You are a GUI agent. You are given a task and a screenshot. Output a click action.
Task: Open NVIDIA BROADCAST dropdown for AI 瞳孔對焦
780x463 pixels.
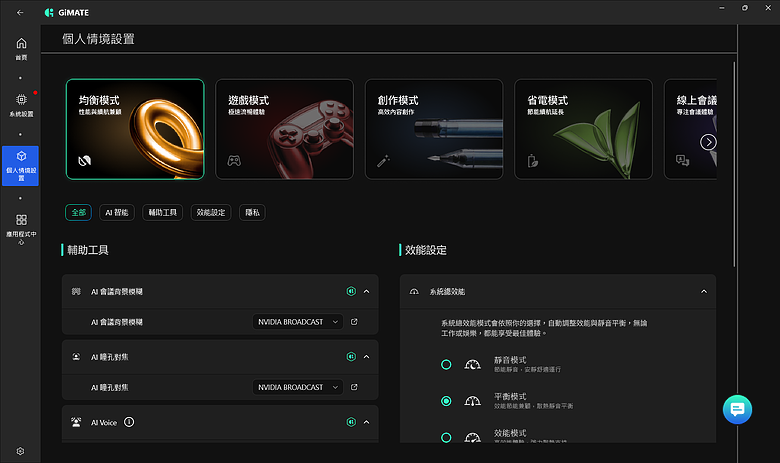pos(297,387)
